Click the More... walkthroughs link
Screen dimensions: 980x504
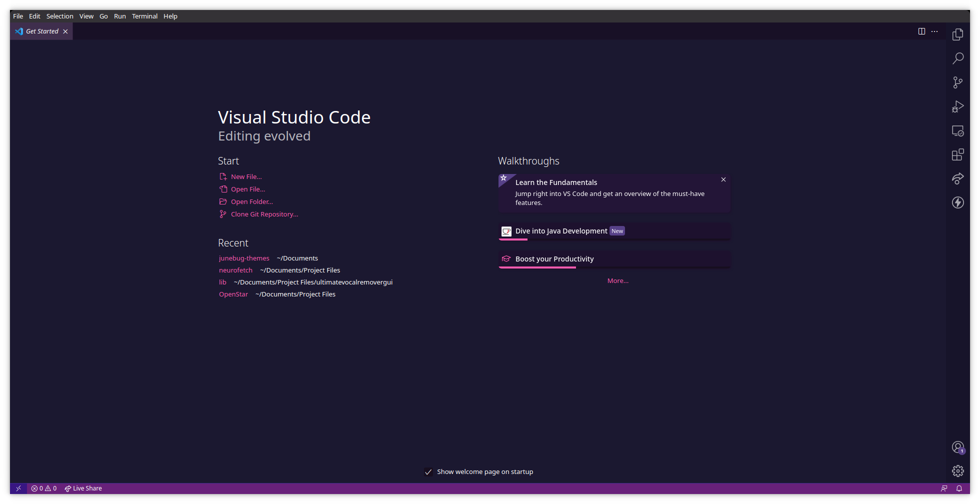click(618, 281)
